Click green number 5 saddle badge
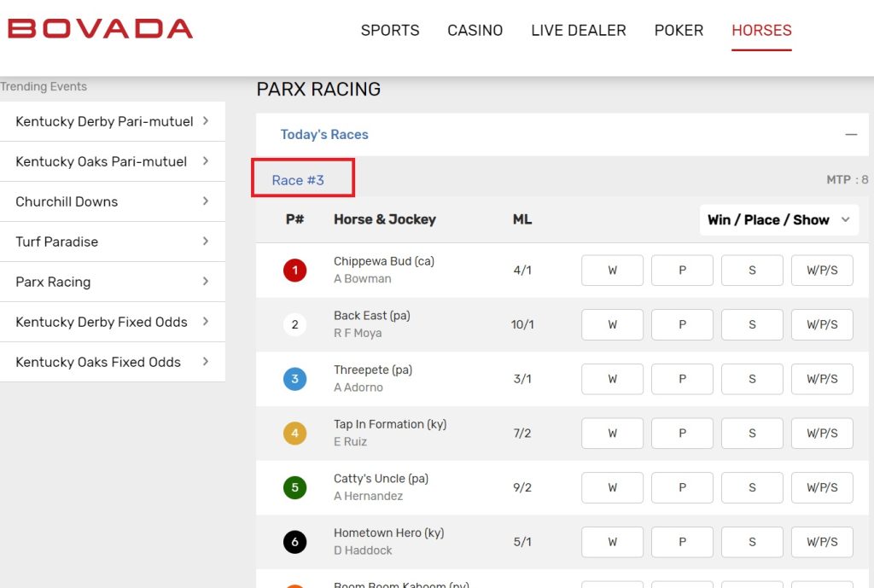 click(x=294, y=487)
